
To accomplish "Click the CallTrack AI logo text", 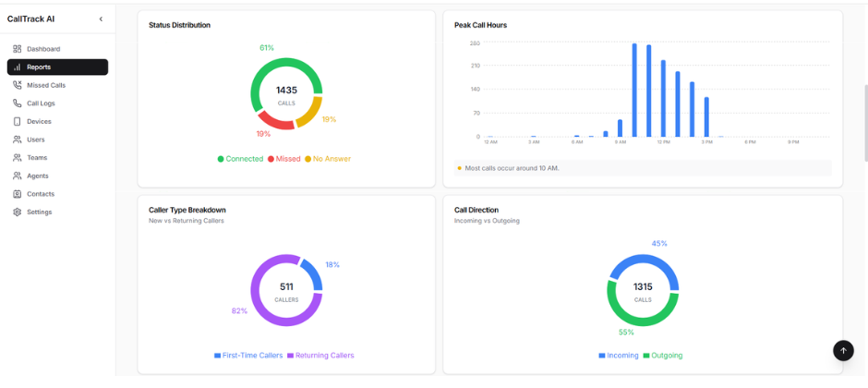I will click(33, 18).
